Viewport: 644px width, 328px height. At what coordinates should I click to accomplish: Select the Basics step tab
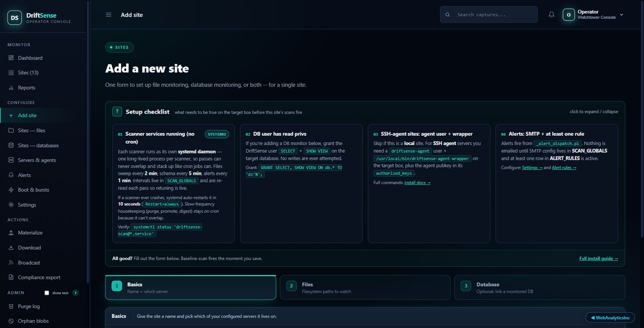point(190,287)
